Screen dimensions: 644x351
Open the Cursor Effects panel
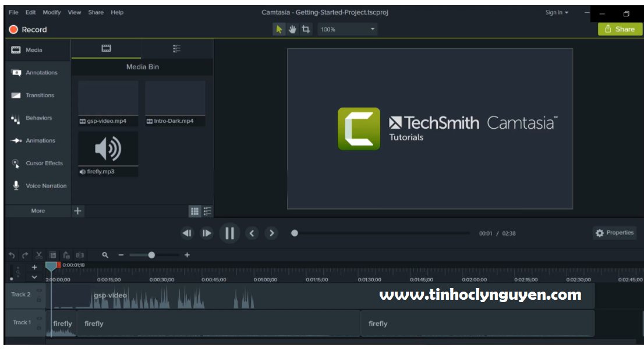(37, 163)
